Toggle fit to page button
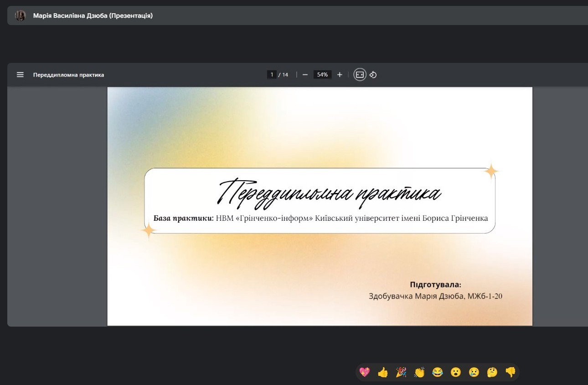Screen dimensions: 588x385 pyautogui.click(x=360, y=75)
